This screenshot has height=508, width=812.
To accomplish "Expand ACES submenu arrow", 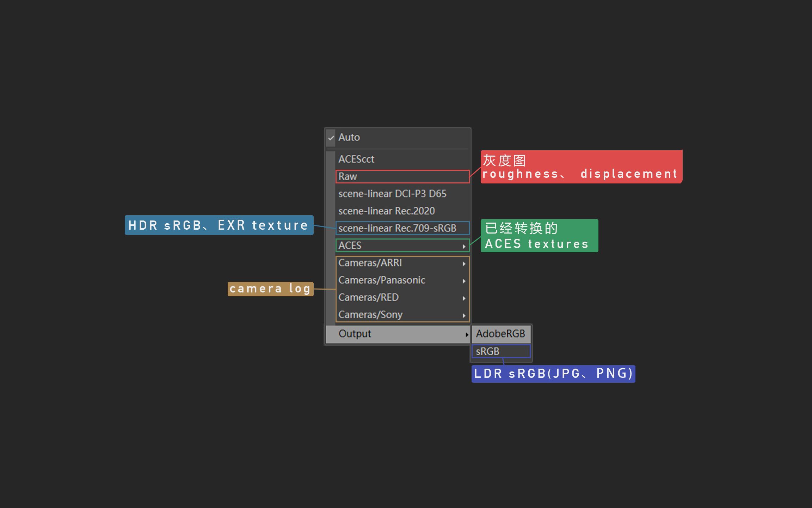I will 464,246.
